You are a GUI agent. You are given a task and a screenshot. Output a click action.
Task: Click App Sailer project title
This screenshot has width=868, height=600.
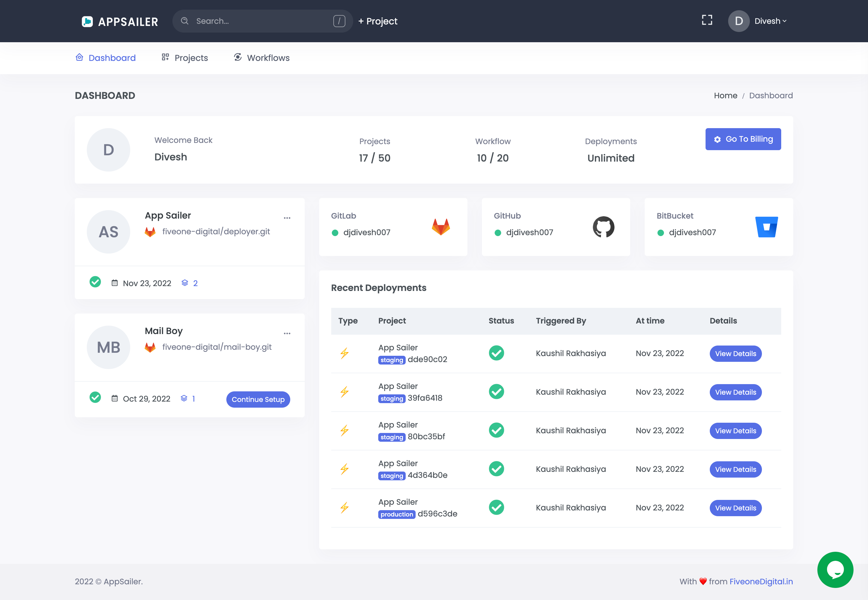tap(168, 215)
